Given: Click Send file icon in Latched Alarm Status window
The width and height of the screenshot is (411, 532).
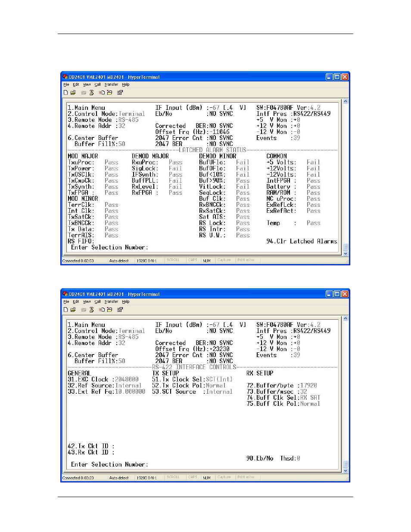Looking at the screenshot, I should pyautogui.click(x=102, y=92).
